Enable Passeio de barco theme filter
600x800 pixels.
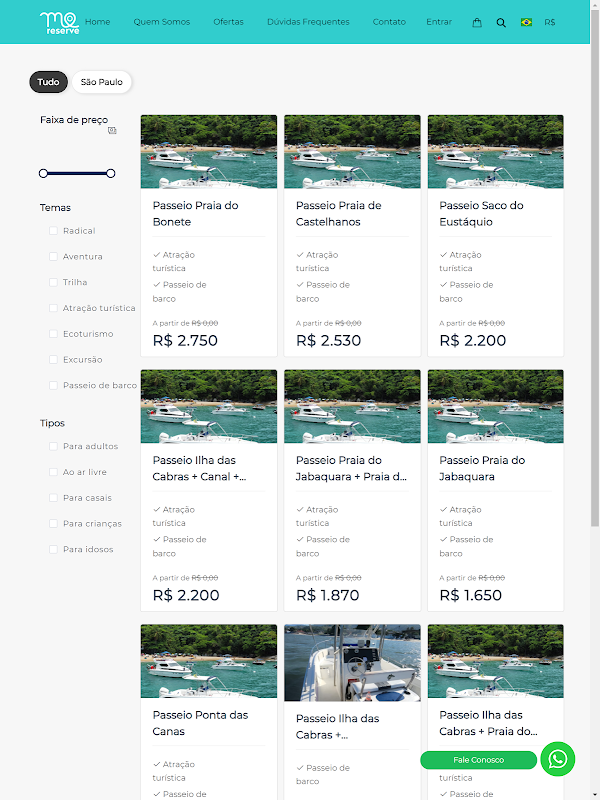53,385
